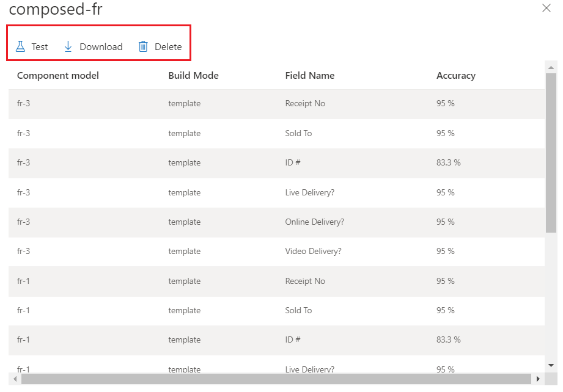
Task: Select the Build Mode column header
Action: click(193, 75)
